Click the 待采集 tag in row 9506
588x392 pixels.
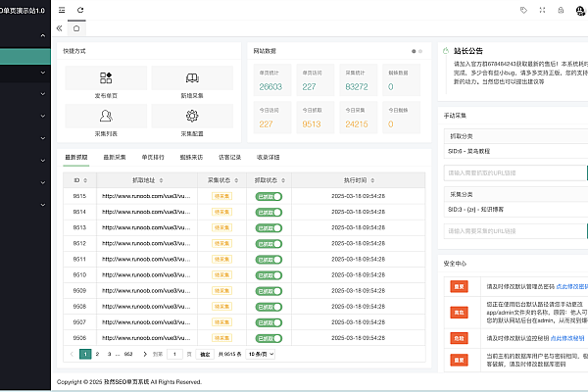click(x=222, y=338)
